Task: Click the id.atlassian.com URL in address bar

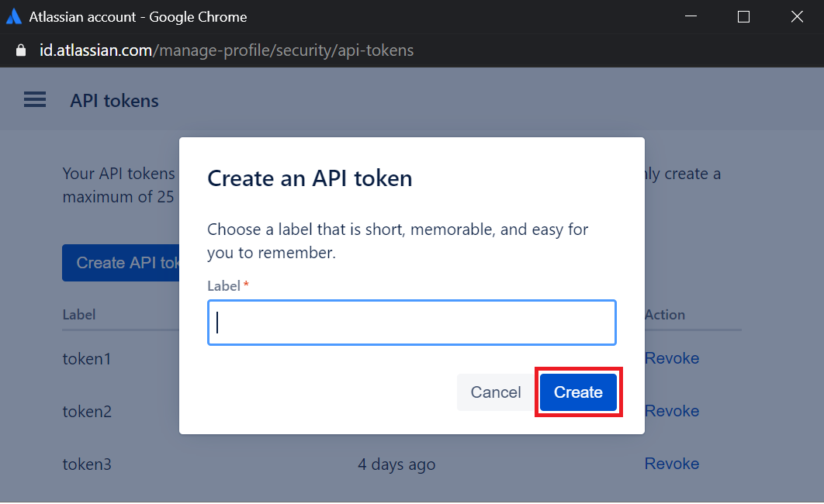Action: [227, 50]
